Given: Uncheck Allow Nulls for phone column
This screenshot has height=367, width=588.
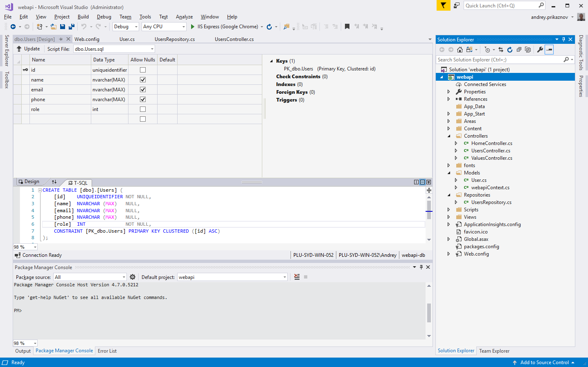Looking at the screenshot, I should tap(143, 100).
